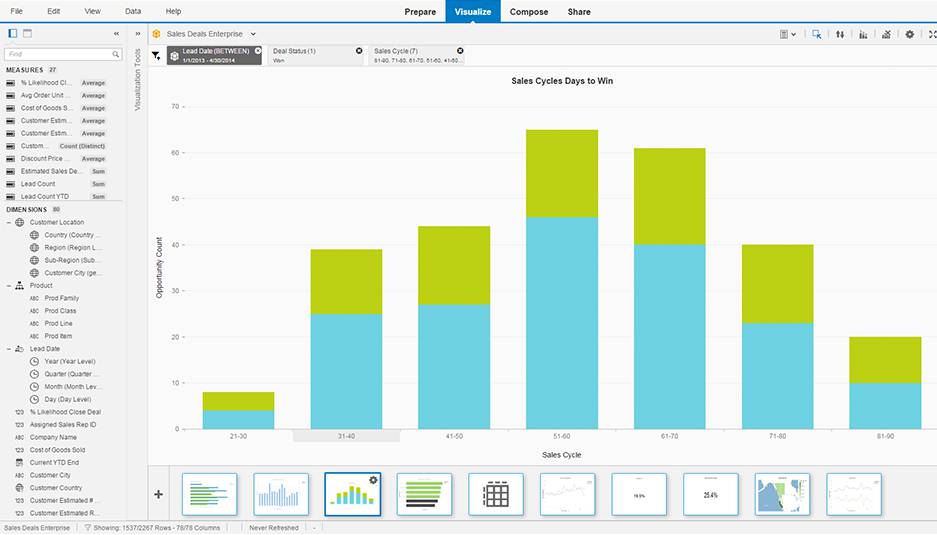Open gear on selected chart thumbnail
Screen dimensions: 937x535
click(x=373, y=480)
